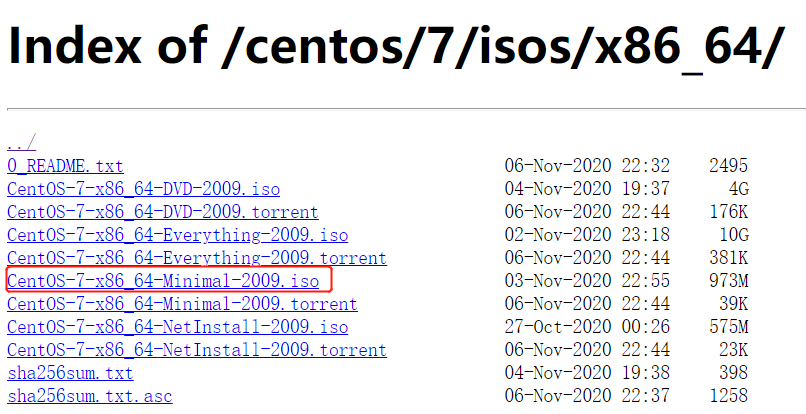The width and height of the screenshot is (806, 414).
Task: Download the NetInstall-2009.iso image
Action: pos(177,327)
